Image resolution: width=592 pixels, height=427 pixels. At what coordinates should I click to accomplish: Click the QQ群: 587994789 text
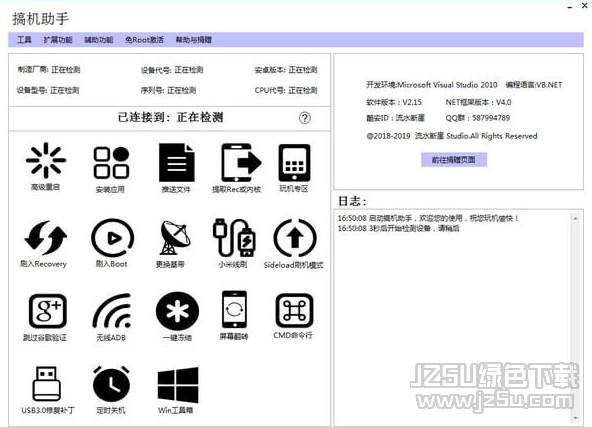click(x=478, y=118)
